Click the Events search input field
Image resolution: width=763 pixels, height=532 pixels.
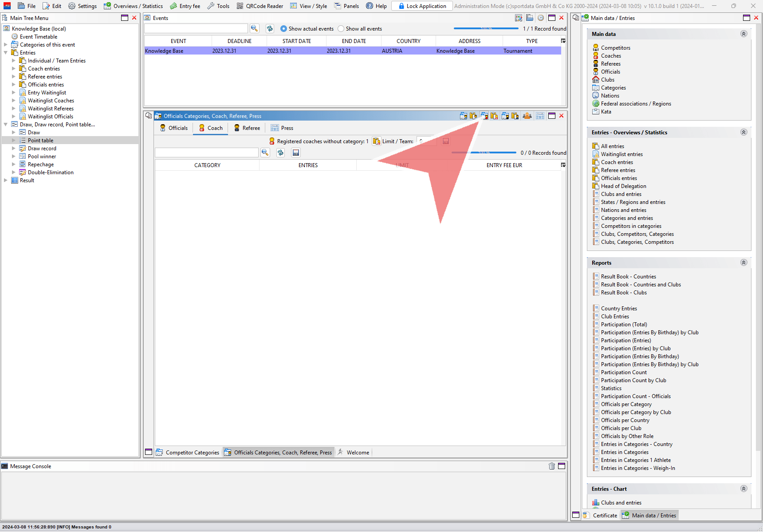click(x=196, y=28)
